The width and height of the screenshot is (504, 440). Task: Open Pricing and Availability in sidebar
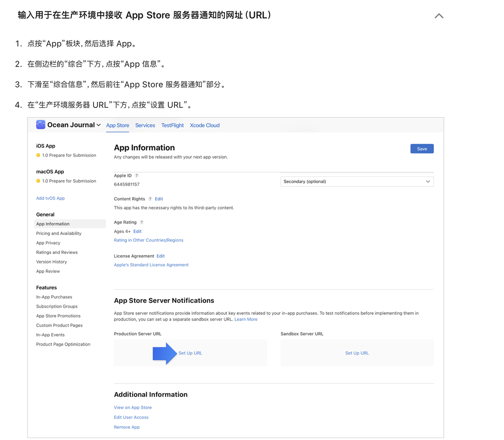click(x=59, y=233)
